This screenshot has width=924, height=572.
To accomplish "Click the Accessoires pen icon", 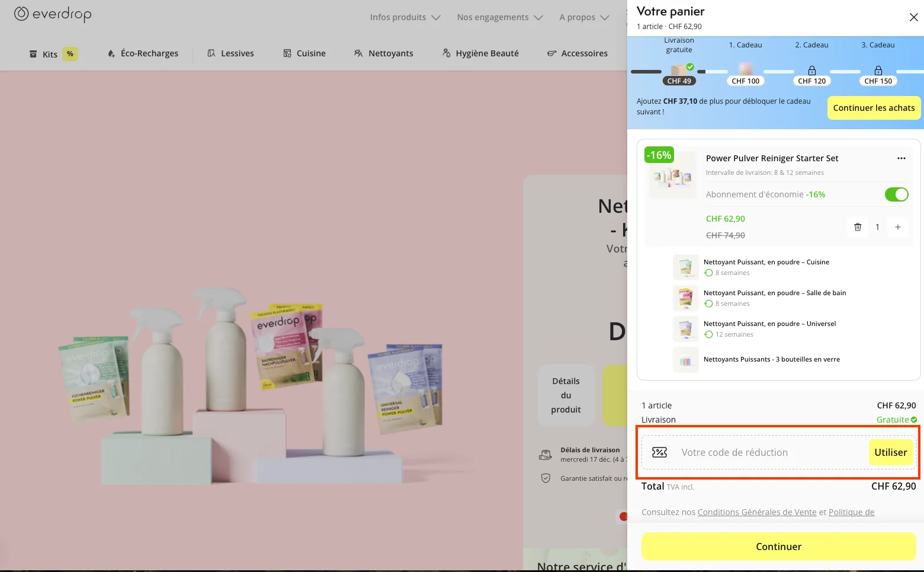I will 551,53.
